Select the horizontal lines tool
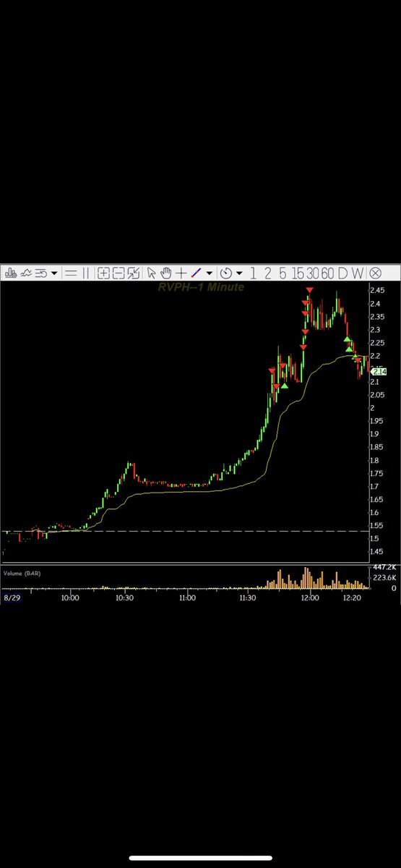This screenshot has height=868, width=401. (71, 273)
